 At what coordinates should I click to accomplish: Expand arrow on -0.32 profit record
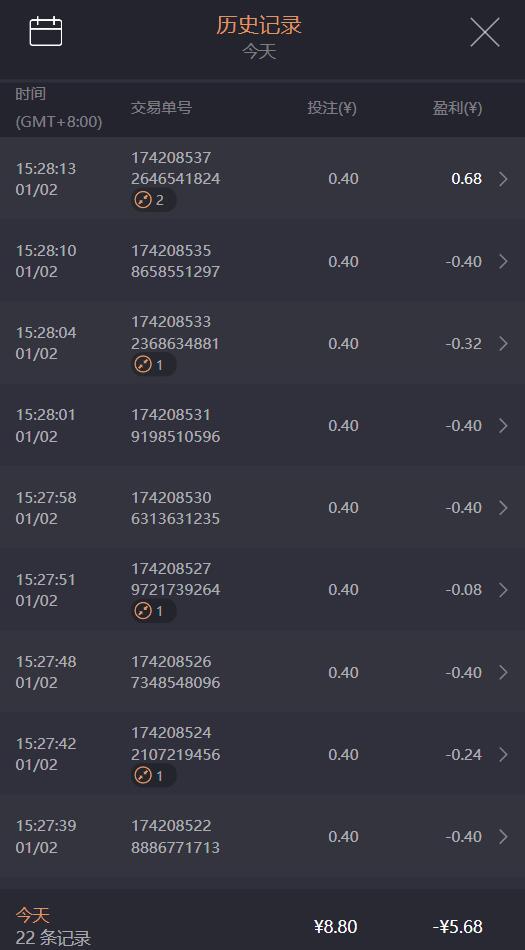pos(503,344)
